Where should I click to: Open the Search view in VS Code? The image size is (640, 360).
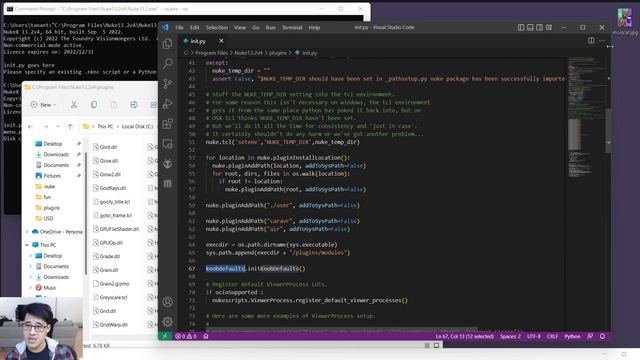tap(167, 63)
